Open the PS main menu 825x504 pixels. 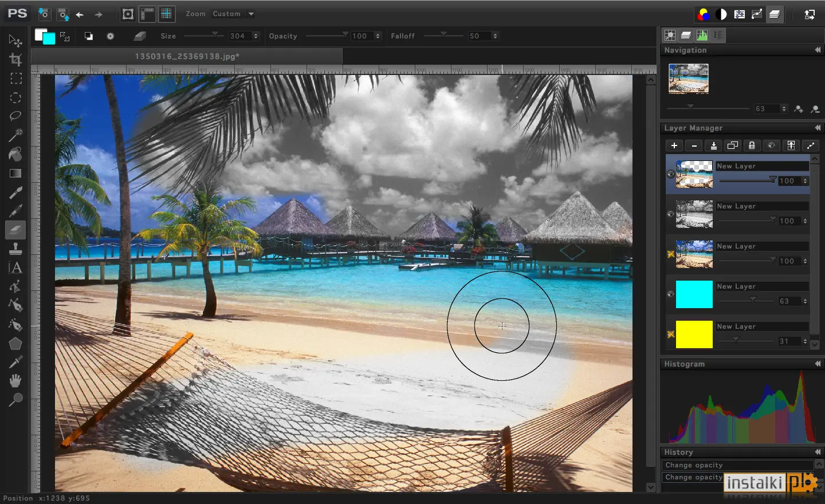(x=17, y=14)
